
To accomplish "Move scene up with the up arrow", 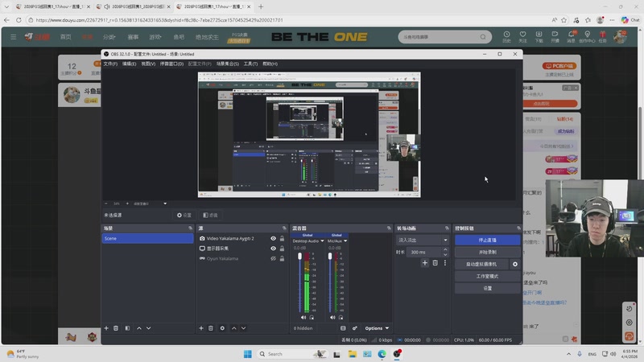I will click(138, 328).
